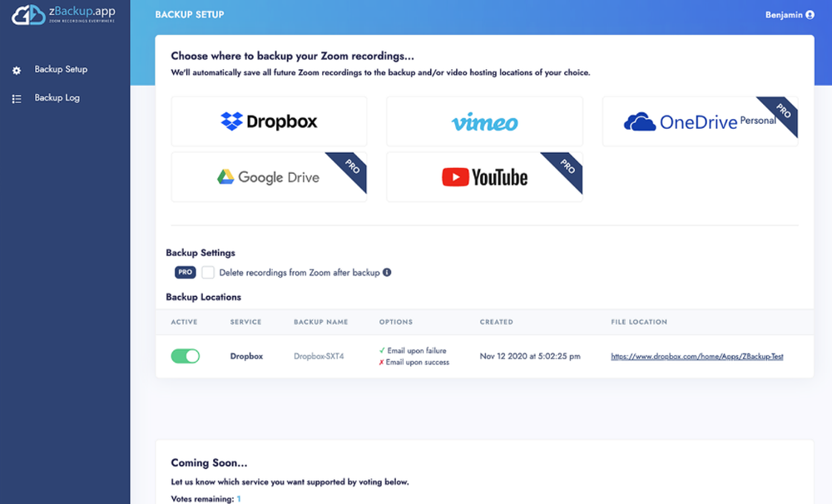The width and height of the screenshot is (832, 504).
Task: Pick the Google Drive service icon
Action: point(268,176)
